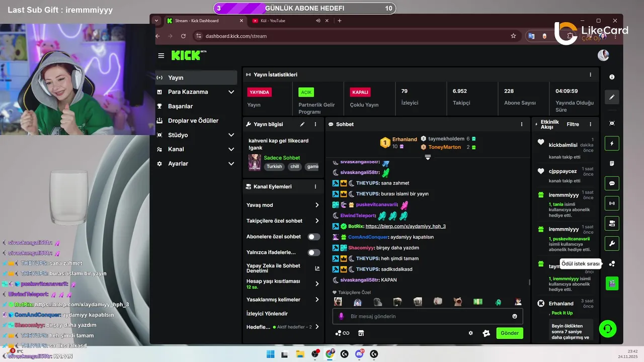Image resolution: width=644 pixels, height=362 pixels.
Task: Click the purple microphone icon in message box
Action: tap(341, 316)
